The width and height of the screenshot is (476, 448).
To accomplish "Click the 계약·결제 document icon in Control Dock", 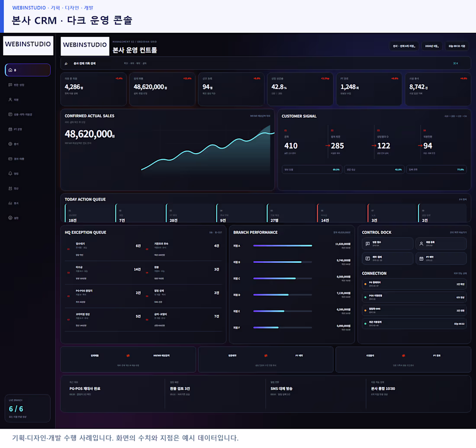I will coord(368,259).
